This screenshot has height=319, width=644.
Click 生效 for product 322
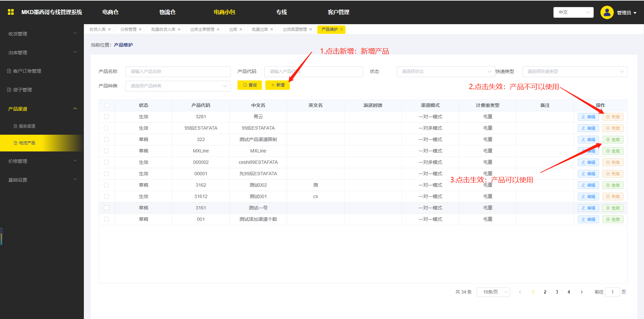[613, 140]
